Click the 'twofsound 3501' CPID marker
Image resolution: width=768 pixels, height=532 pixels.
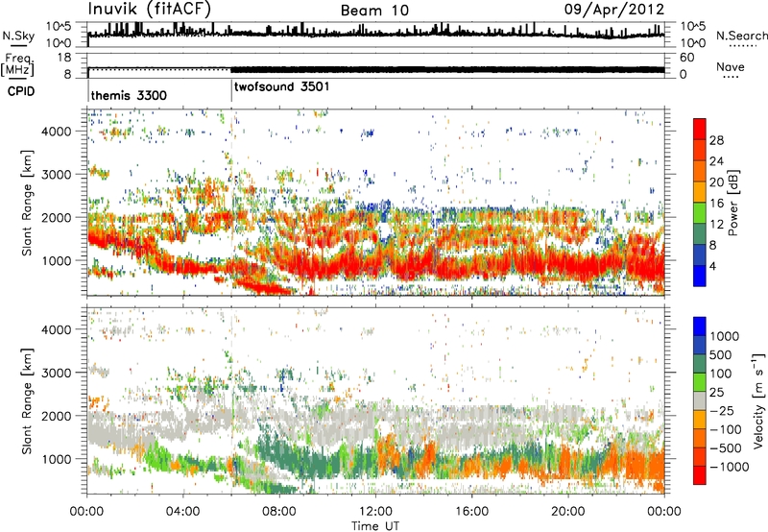point(281,86)
